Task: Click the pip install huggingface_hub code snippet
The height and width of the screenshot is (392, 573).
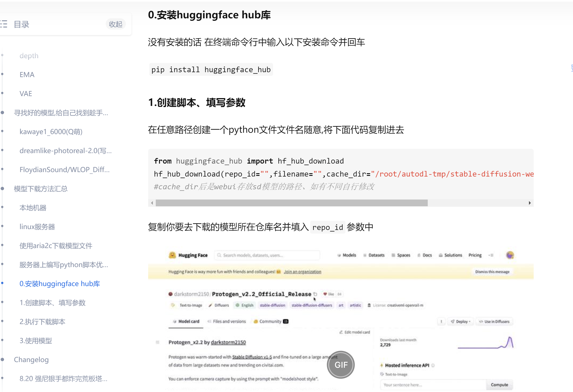Action: tap(211, 70)
